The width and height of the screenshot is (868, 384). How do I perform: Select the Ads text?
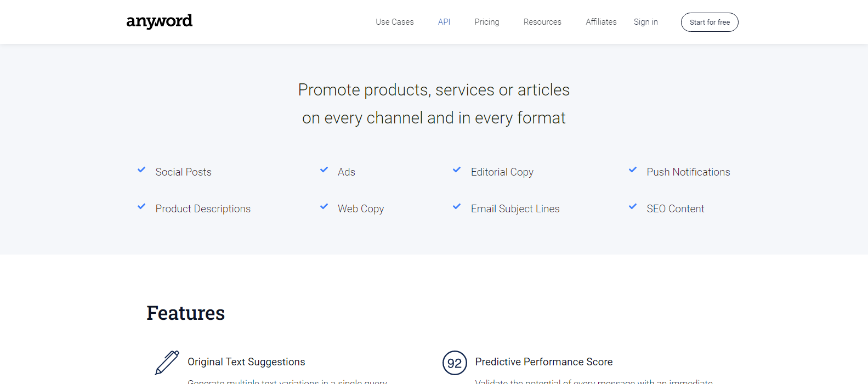pyautogui.click(x=347, y=172)
